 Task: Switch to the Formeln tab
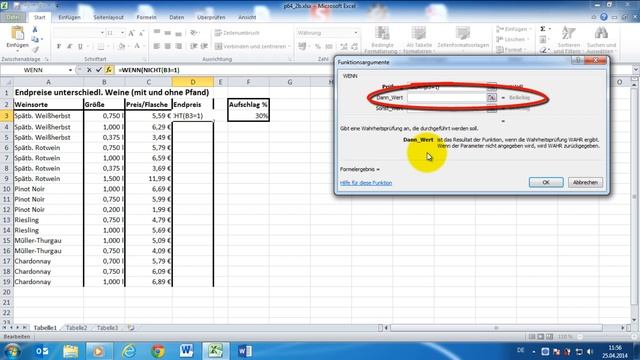point(147,17)
